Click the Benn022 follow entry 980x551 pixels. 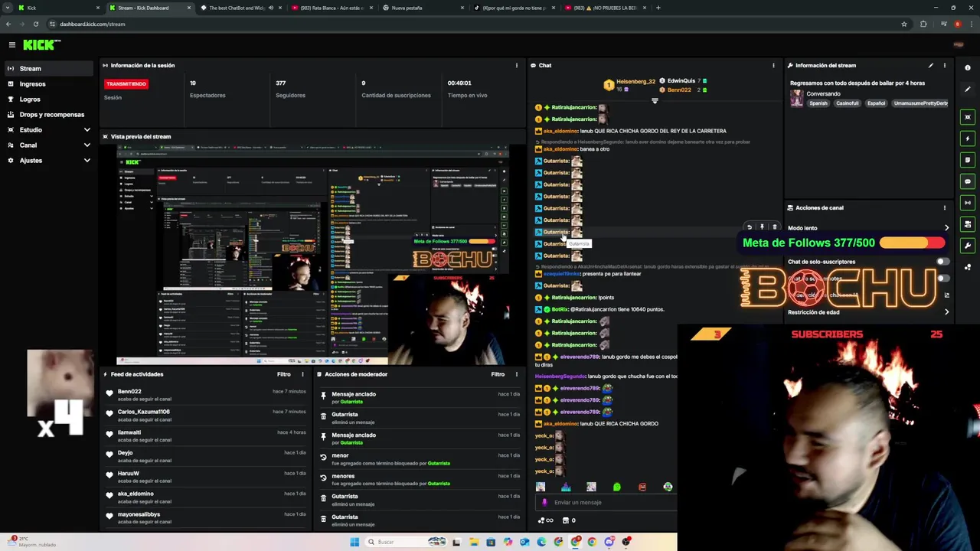pyautogui.click(x=206, y=395)
